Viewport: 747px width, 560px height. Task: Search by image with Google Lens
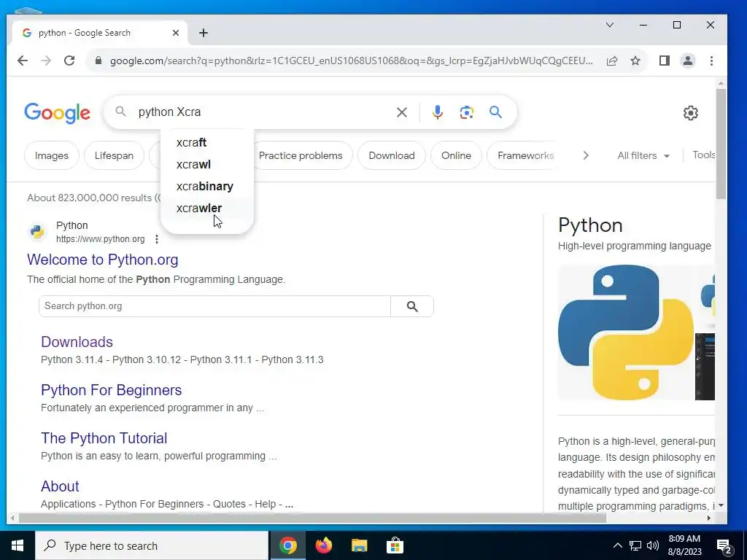coord(466,112)
